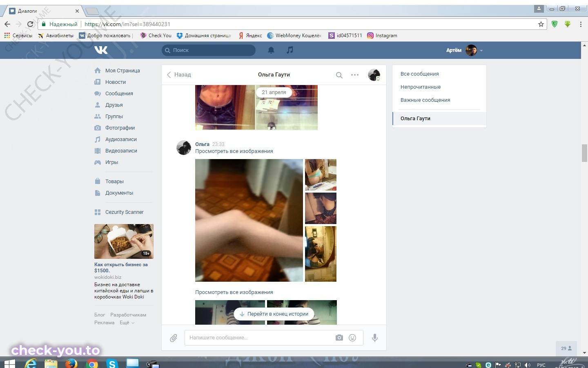The image size is (588, 368).
Task: Search within the Ольга Гаути conversation
Action: (339, 75)
